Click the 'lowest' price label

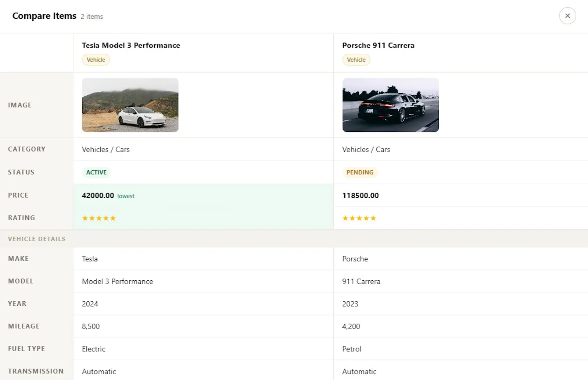pyautogui.click(x=126, y=196)
